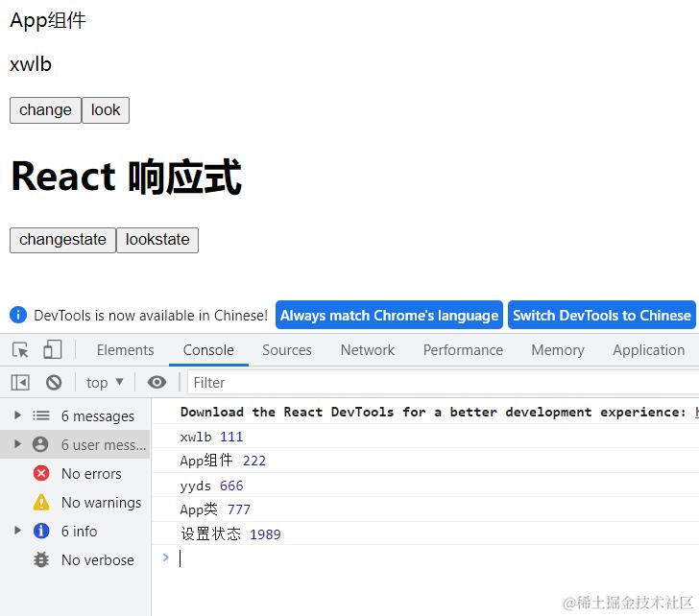The width and height of the screenshot is (699, 616).
Task: Click the lookstate button
Action: click(157, 240)
